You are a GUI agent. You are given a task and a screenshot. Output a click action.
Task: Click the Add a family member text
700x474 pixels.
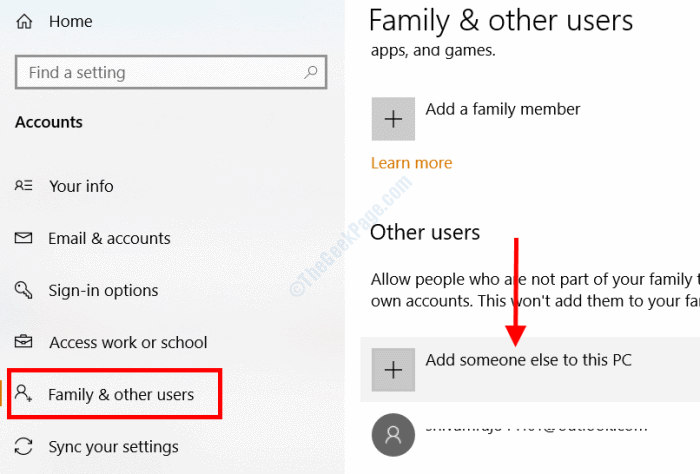pyautogui.click(x=502, y=109)
